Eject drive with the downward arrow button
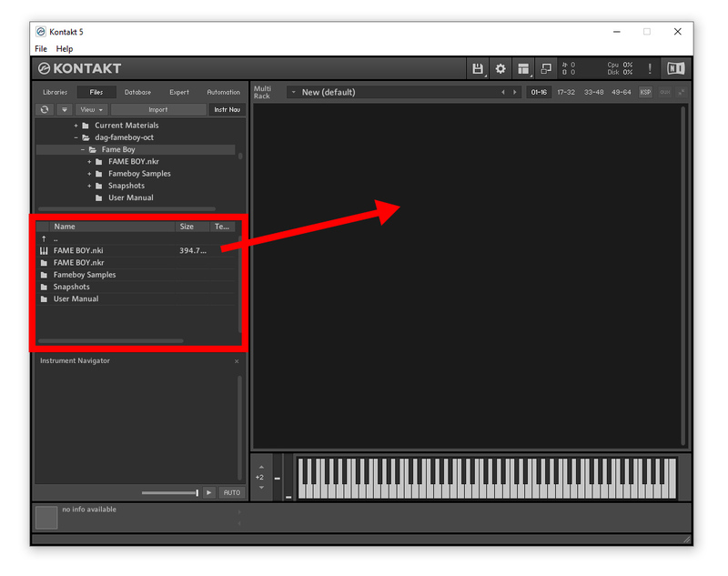Screen dimensions: 728x576 (65, 109)
